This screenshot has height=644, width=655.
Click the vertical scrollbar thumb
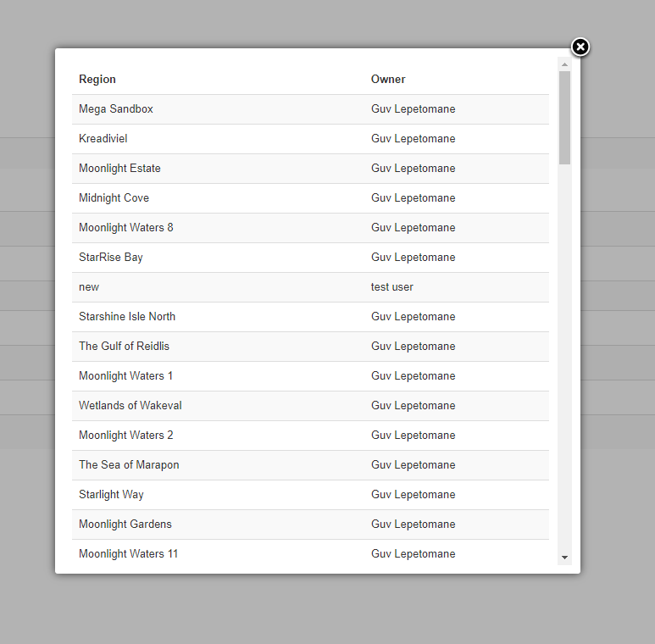[x=564, y=118]
